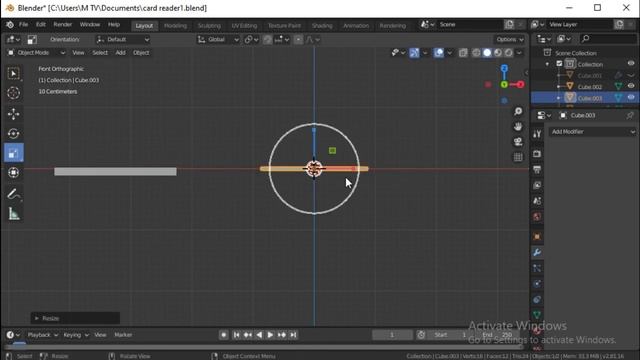Select the Annotate tool
The width and height of the screenshot is (640, 360).
(13, 194)
